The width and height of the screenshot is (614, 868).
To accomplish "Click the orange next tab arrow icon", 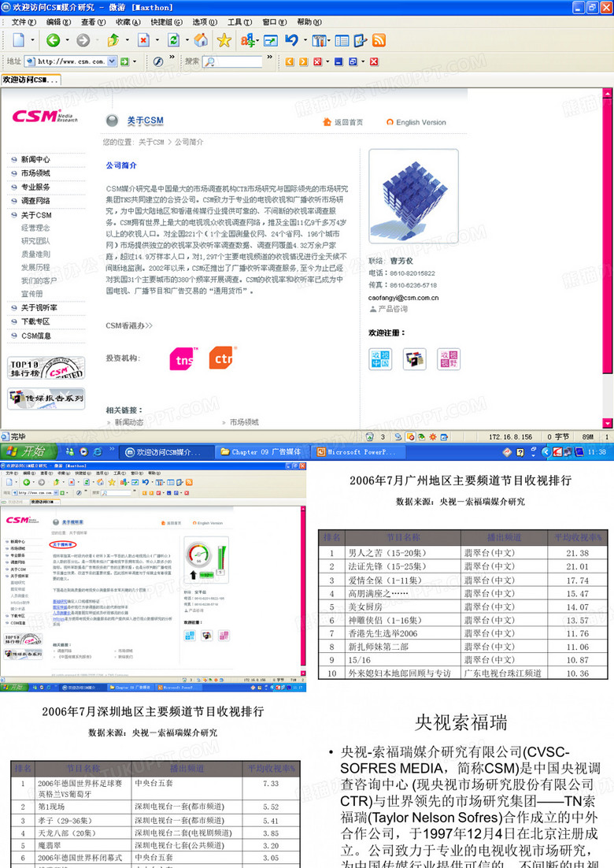I will coord(303,61).
